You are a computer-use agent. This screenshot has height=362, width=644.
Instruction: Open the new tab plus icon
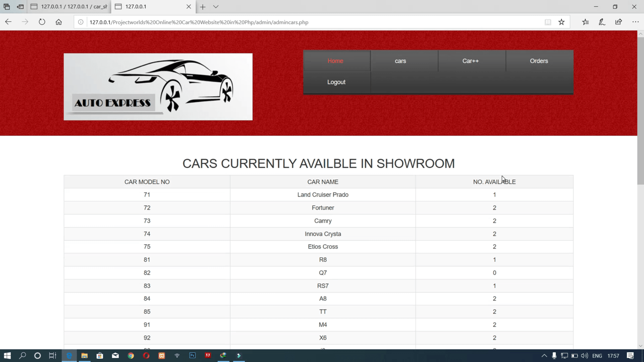pos(203,7)
